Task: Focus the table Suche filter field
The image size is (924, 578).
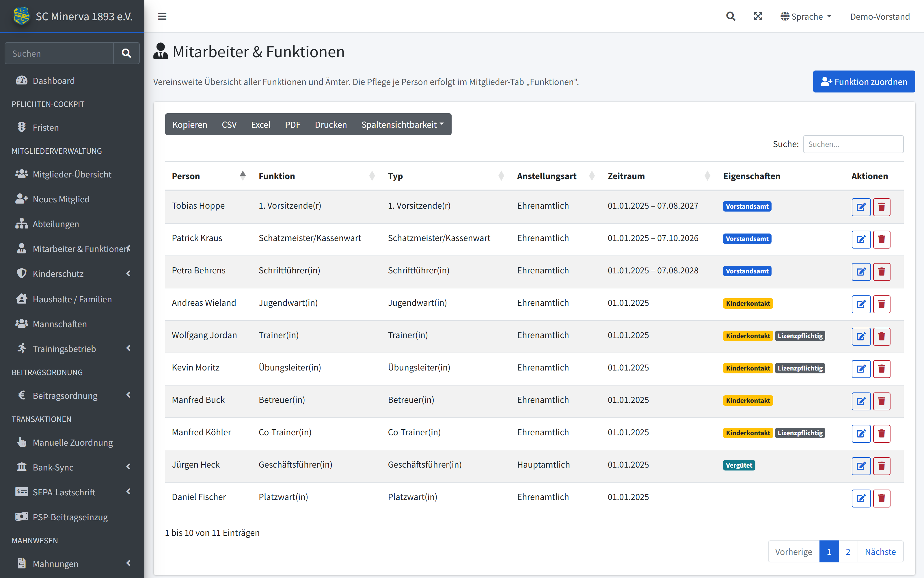Action: [853, 144]
